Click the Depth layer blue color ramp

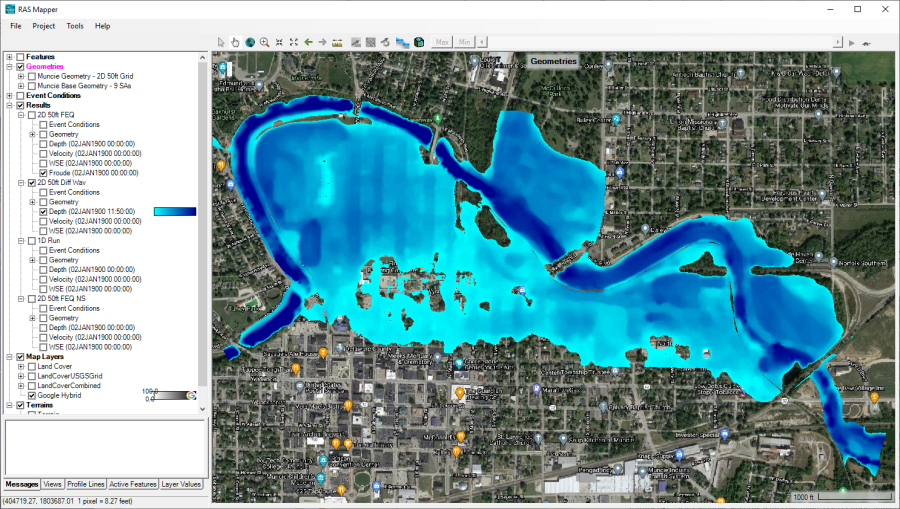[175, 212]
